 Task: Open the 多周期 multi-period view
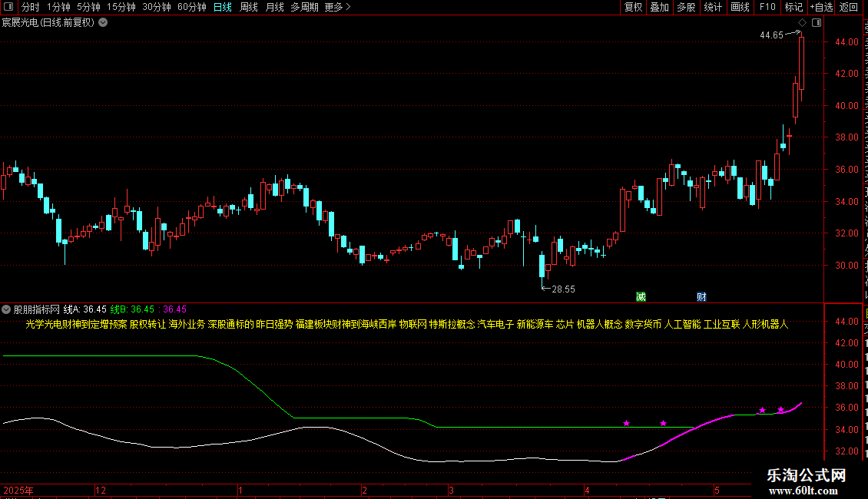pos(304,7)
